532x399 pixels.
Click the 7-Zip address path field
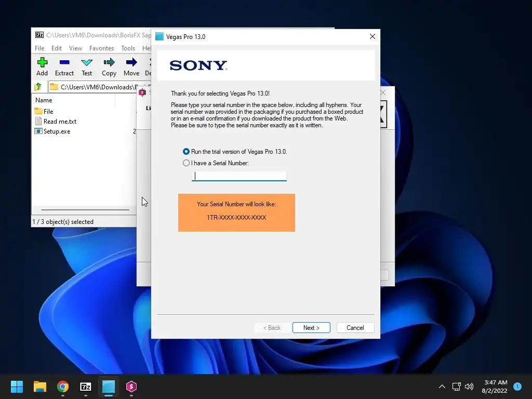[x=99, y=87]
